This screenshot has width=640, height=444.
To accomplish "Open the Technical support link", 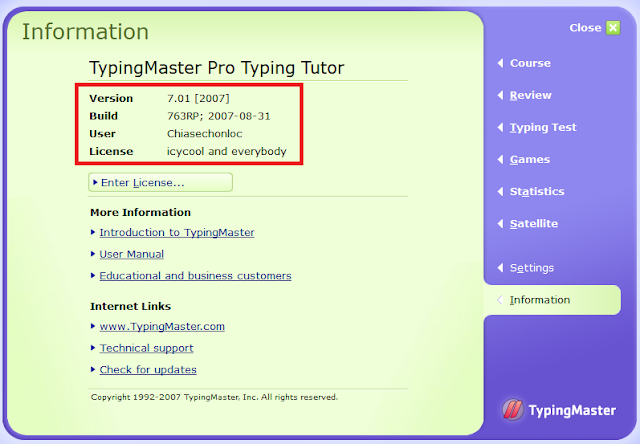I will [146, 348].
